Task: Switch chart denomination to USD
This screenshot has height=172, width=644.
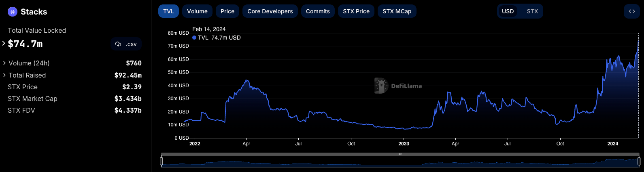Action: 508,11
